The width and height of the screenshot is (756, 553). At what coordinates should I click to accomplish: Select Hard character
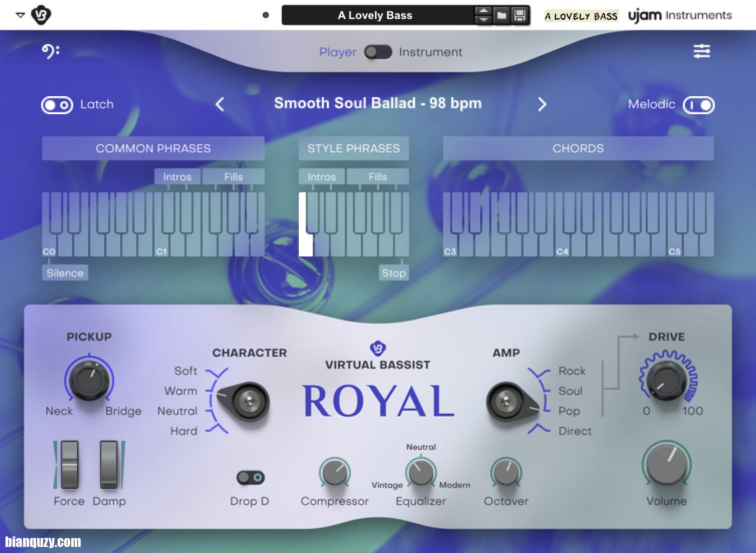(183, 431)
